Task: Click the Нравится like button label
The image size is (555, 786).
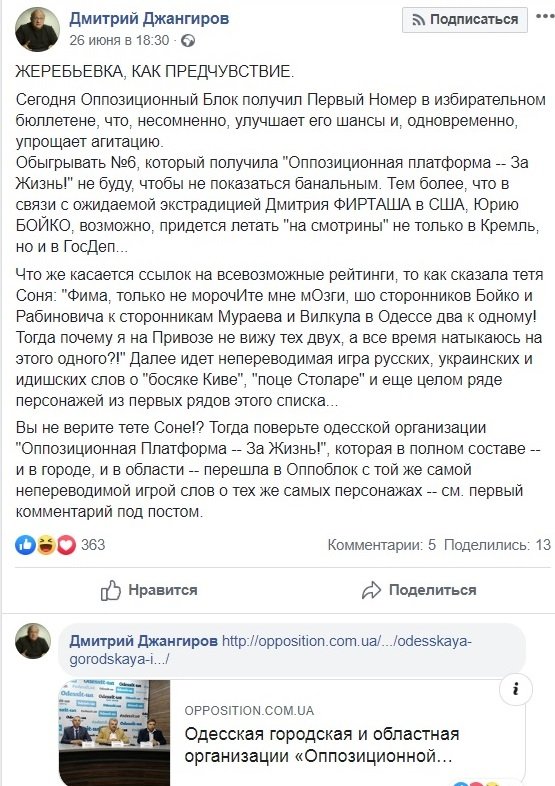Action: pos(163,590)
